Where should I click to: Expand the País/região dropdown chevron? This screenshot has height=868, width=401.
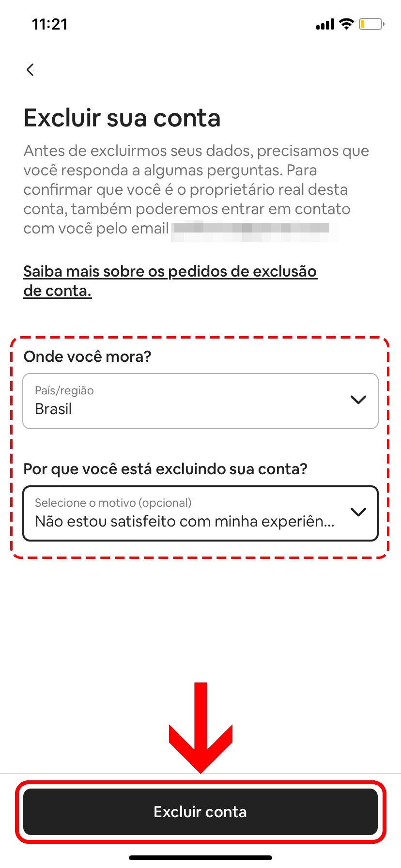coord(358,400)
